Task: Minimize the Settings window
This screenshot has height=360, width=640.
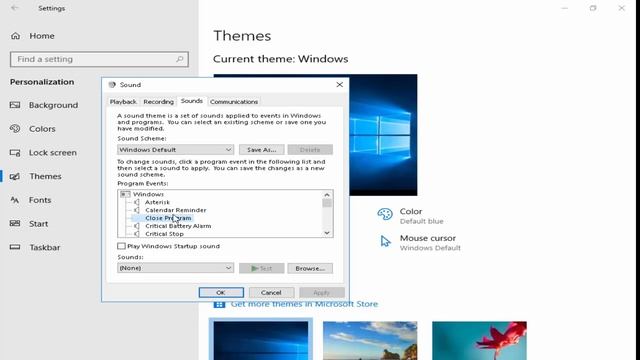Action: [x=564, y=8]
